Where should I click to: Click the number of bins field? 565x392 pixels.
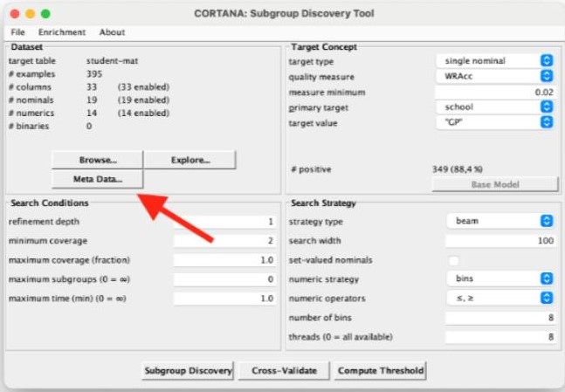click(x=500, y=318)
